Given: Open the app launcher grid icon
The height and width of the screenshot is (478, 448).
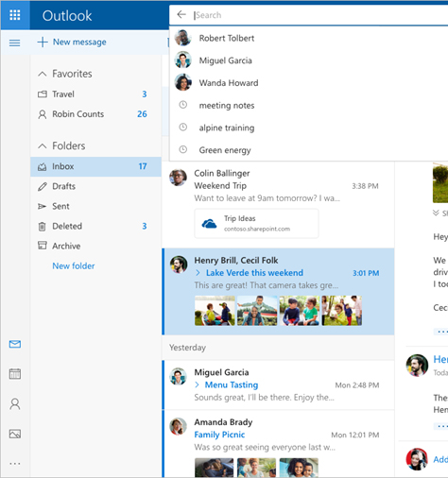Looking at the screenshot, I should (15, 15).
